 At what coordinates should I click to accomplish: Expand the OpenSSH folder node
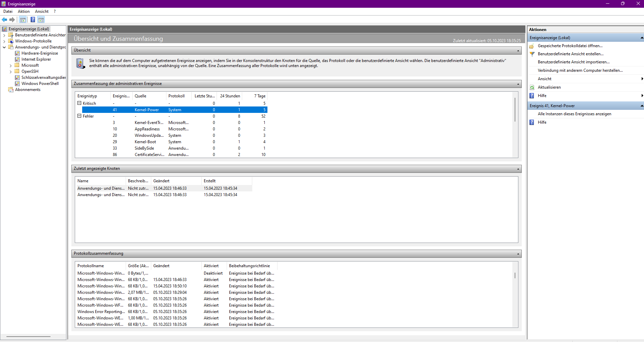click(x=10, y=72)
